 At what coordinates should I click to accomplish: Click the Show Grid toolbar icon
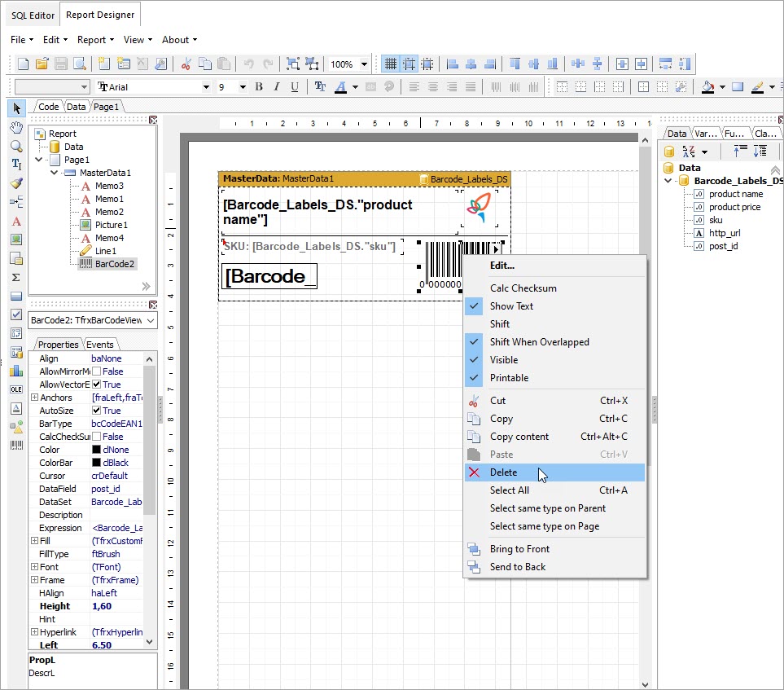click(x=391, y=64)
